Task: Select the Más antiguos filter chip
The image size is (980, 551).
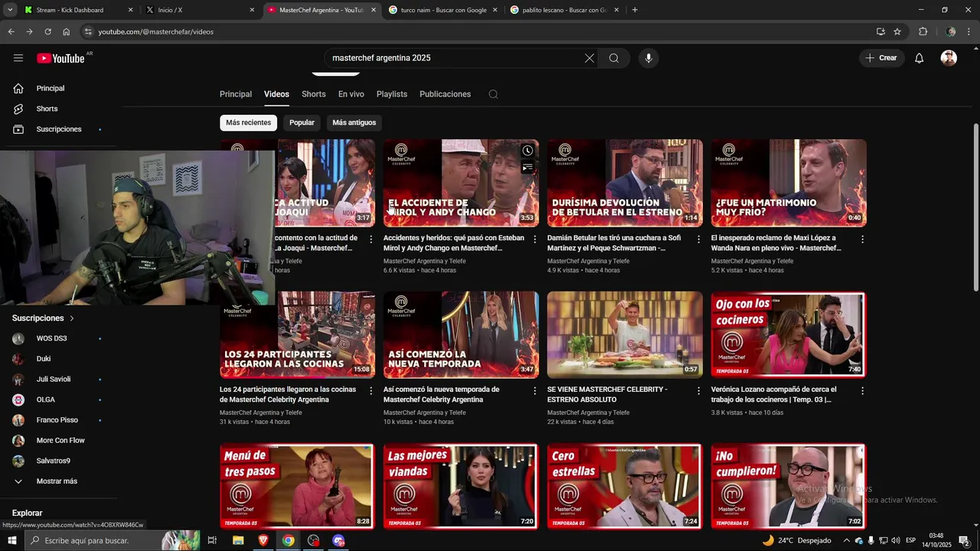Action: pos(354,122)
